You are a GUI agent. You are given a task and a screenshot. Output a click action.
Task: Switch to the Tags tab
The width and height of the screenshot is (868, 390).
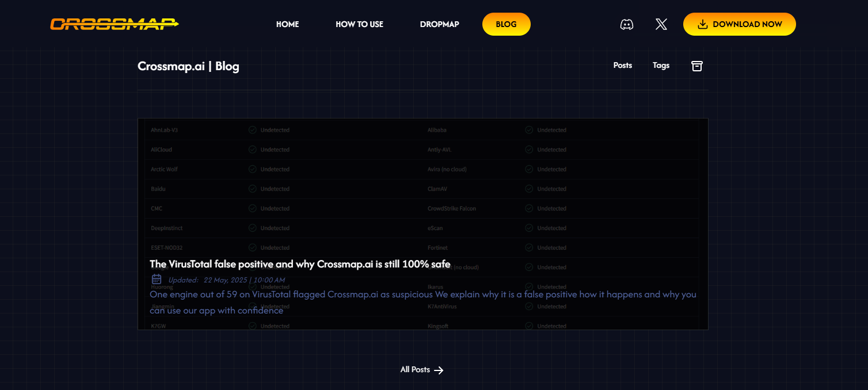click(661, 65)
